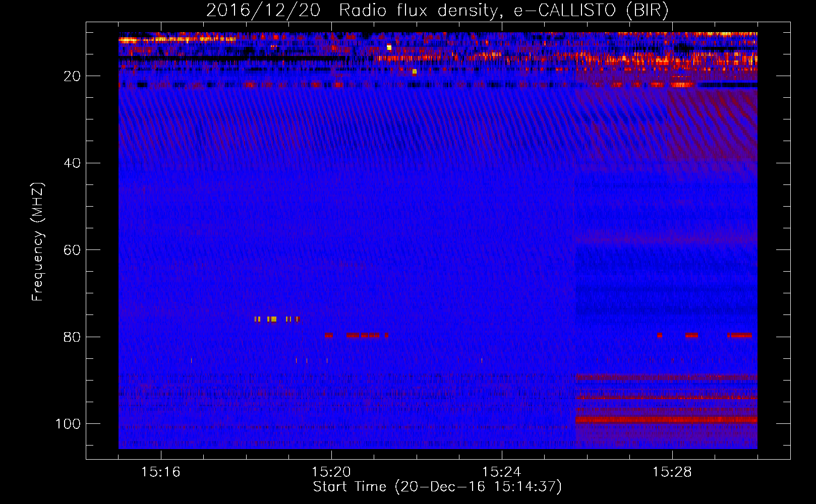Click the 'Frequency (MHZ)' y-axis label
The image size is (816, 504).
[38, 242]
